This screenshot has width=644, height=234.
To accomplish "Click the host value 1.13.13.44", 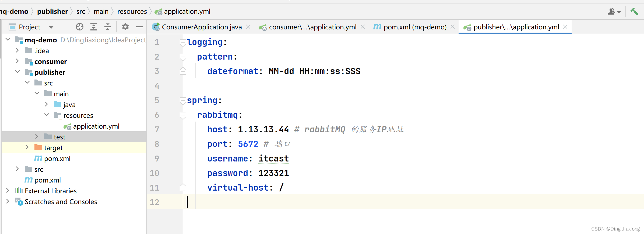I will (263, 129).
